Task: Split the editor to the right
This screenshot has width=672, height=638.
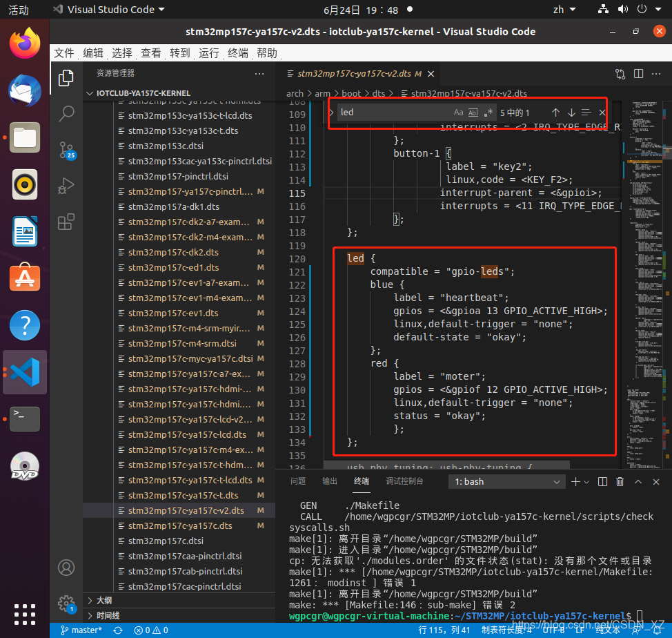Action: (x=638, y=74)
